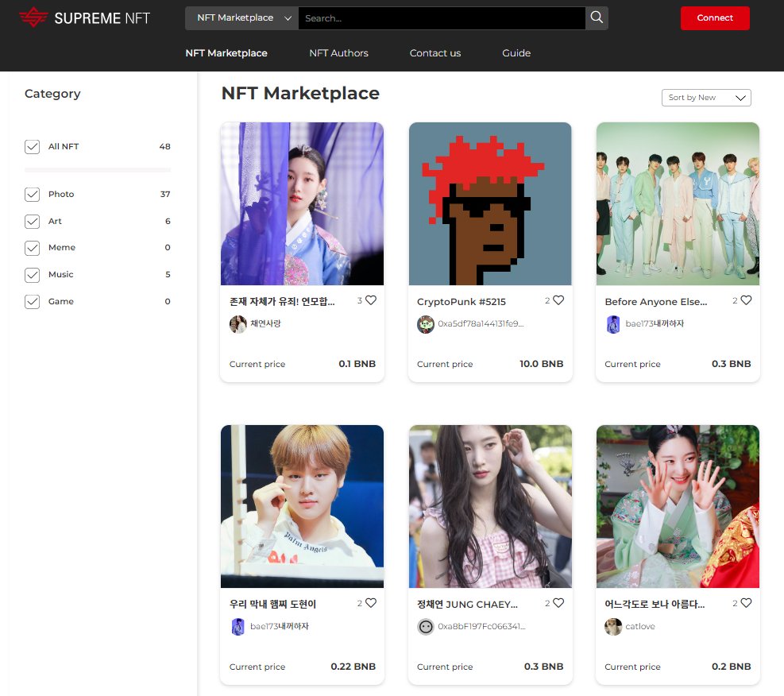Viewport: 784px width, 696px height.
Task: Open woman in pink gingham thumbnail
Action: click(x=490, y=506)
